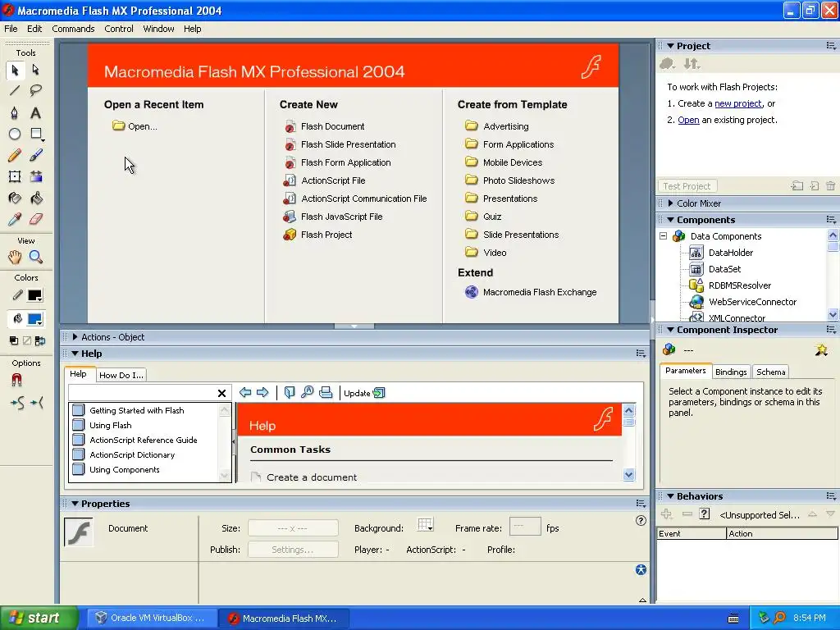The height and width of the screenshot is (630, 840).
Task: Select the Ink Bottle tool
Action: 15,199
